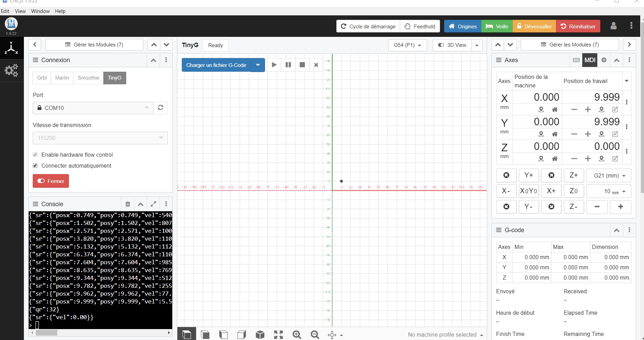This screenshot has height=340, width=644.
Task: Open the settings gears in left sidebar
Action: (x=11, y=71)
